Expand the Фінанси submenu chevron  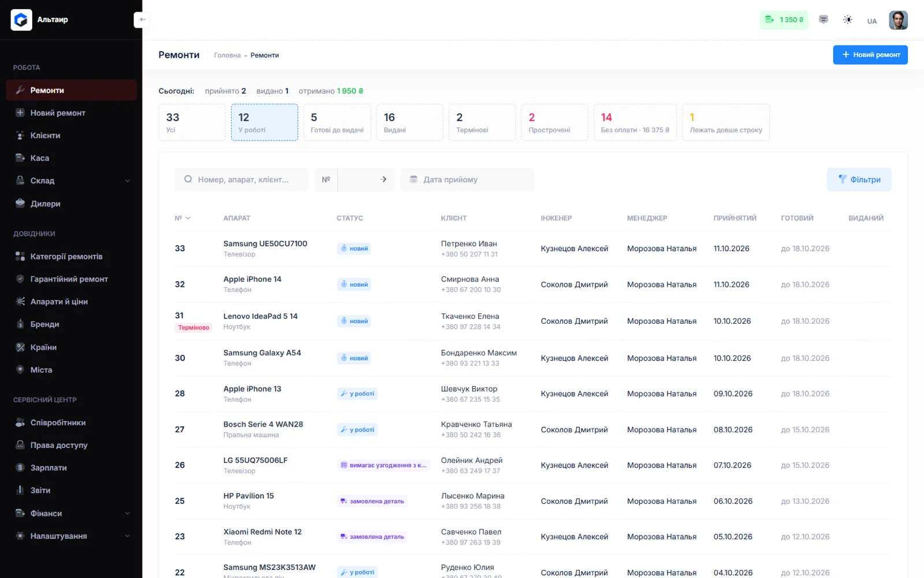128,513
